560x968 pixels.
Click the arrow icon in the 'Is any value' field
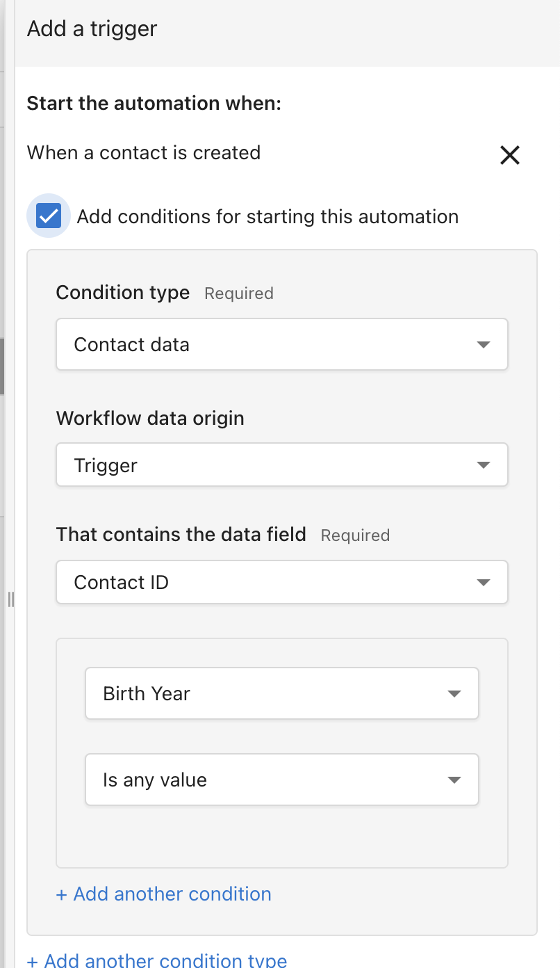[454, 780]
